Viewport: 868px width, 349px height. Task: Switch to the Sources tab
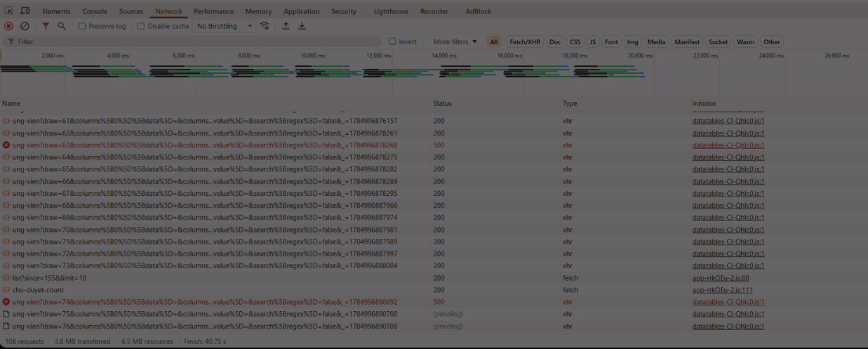[131, 11]
